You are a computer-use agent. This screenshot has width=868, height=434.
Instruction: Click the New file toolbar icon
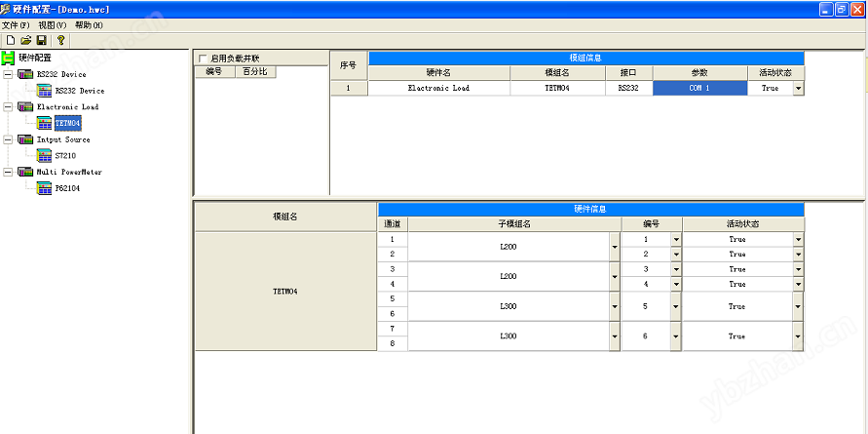[x=11, y=40]
